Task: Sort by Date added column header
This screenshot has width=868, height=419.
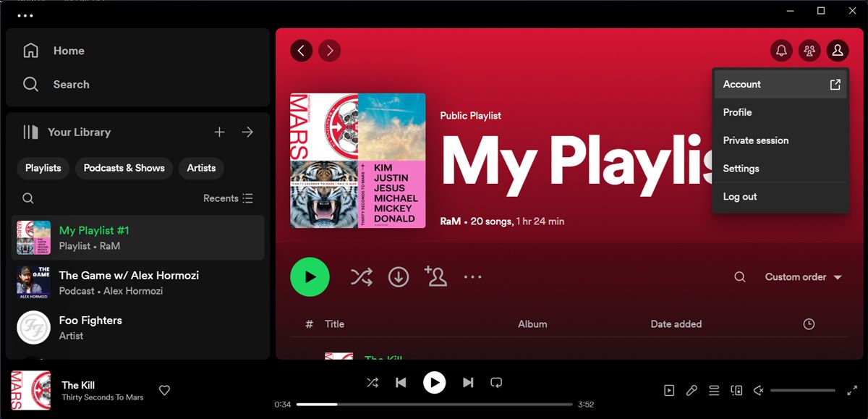Action: (676, 324)
